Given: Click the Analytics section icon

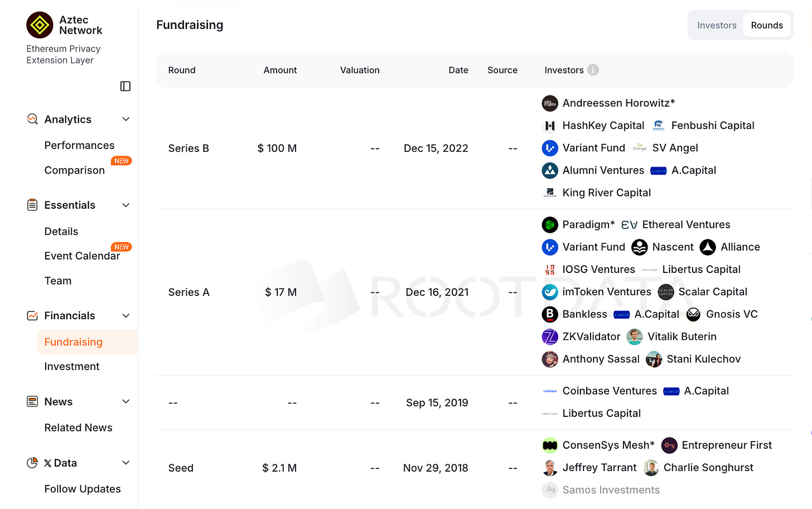Looking at the screenshot, I should tap(32, 119).
